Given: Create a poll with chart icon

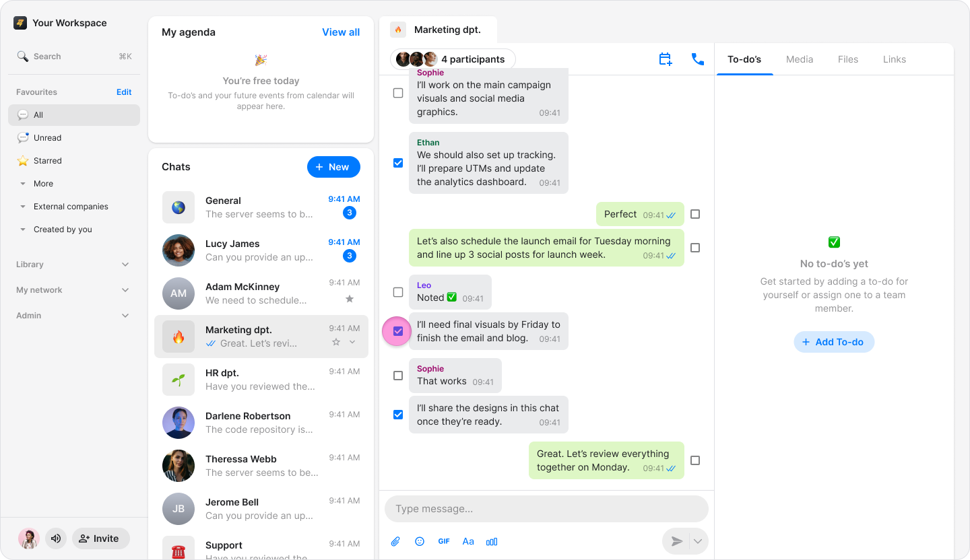Looking at the screenshot, I should 492,541.
